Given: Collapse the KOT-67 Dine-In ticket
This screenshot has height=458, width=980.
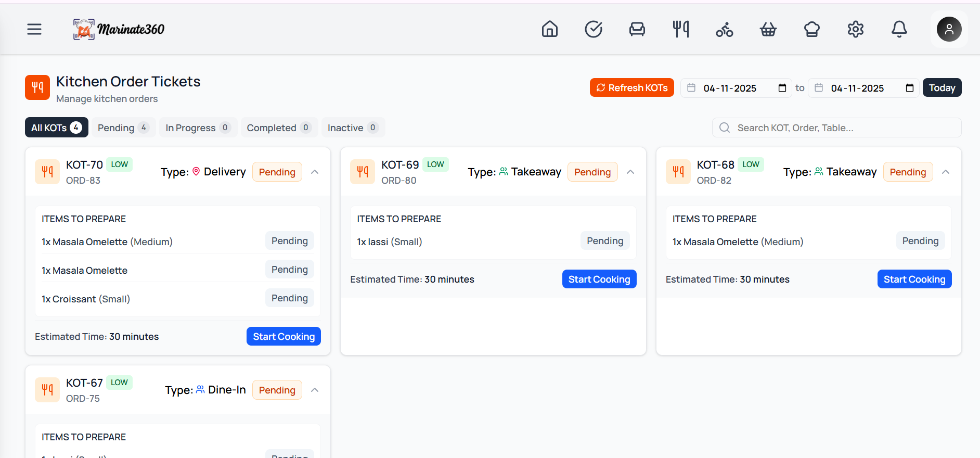Looking at the screenshot, I should (315, 390).
